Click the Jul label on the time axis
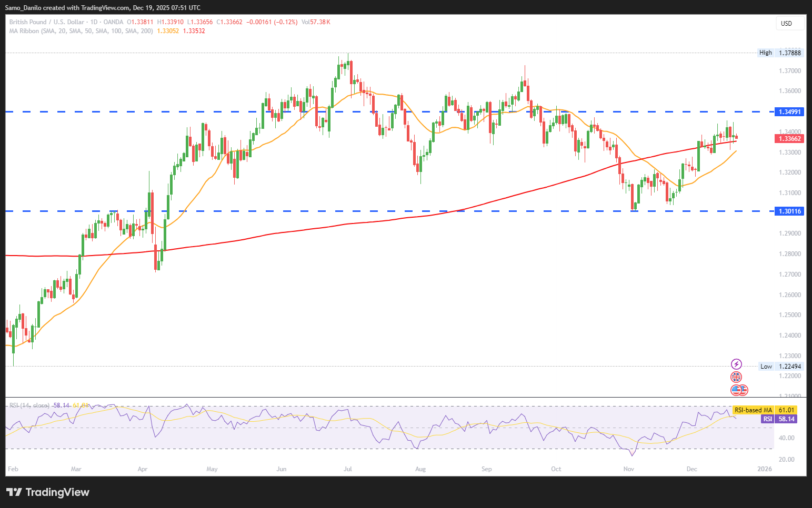The height and width of the screenshot is (508, 812). tap(348, 469)
